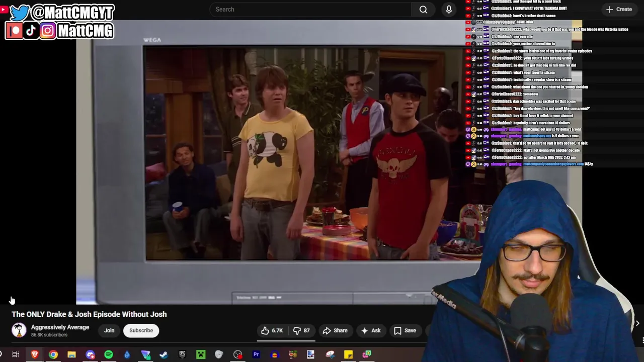Launch Minecraft from the taskbar
This screenshot has width=644, height=362.
click(x=201, y=354)
